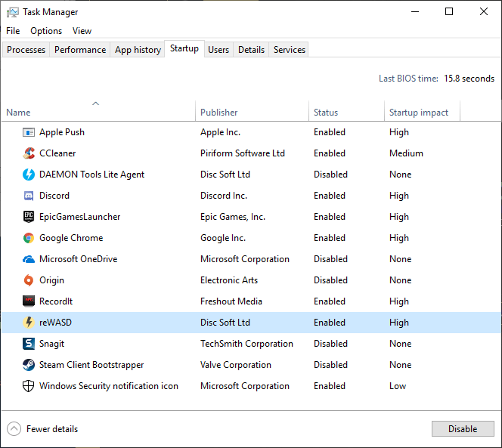Click the EpicGamesLauncher icon
Screen dimensions: 502x448
tap(29, 217)
